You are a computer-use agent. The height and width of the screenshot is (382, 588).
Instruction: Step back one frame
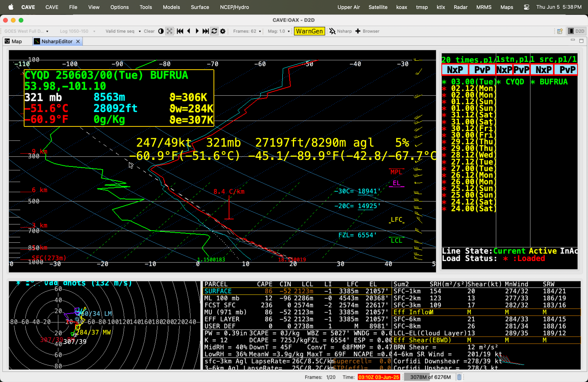pyautogui.click(x=189, y=31)
